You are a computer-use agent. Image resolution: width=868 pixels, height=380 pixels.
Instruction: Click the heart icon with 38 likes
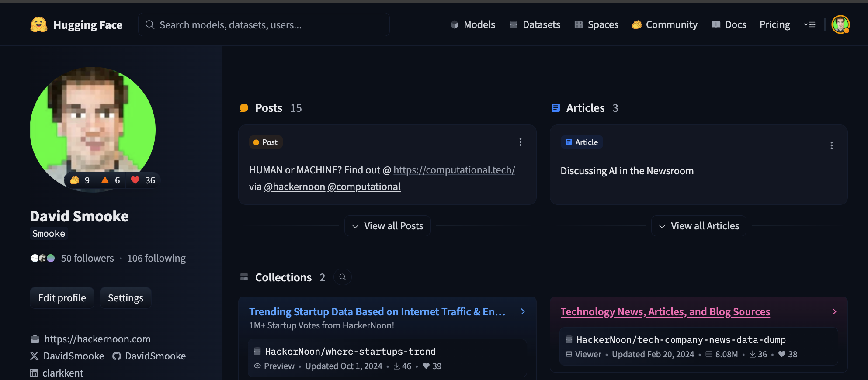click(x=782, y=354)
